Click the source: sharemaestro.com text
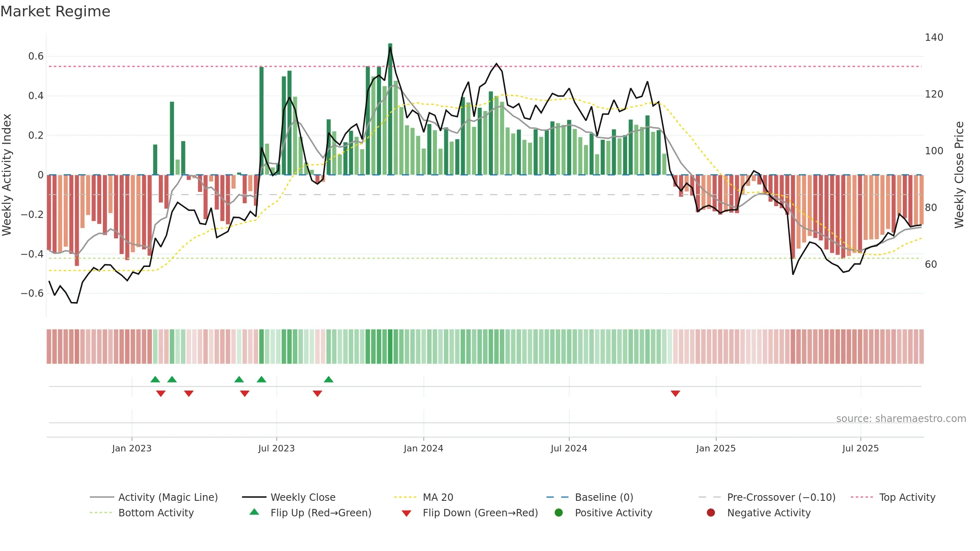The height and width of the screenshot is (551, 980). (901, 419)
